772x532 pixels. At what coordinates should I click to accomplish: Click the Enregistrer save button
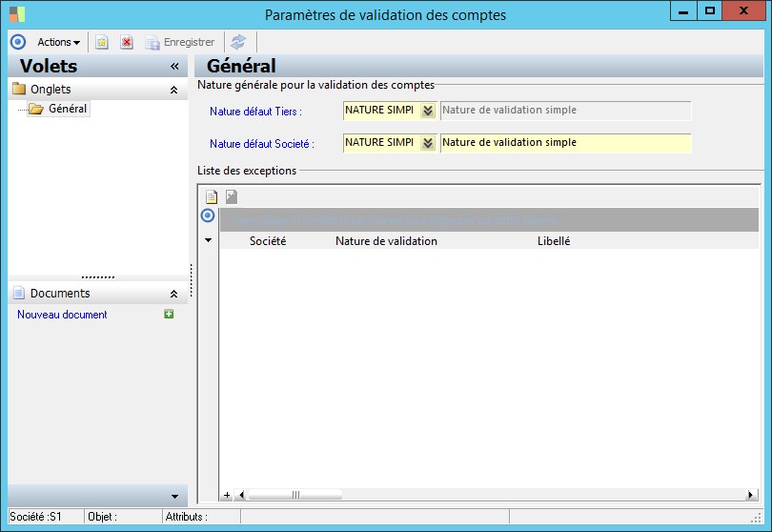[180, 42]
